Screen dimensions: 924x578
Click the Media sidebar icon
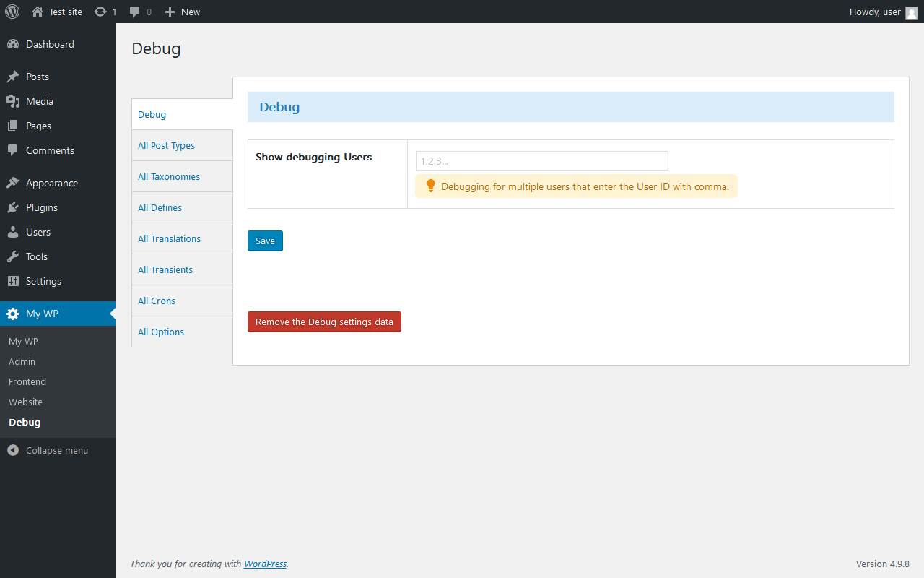pos(13,101)
